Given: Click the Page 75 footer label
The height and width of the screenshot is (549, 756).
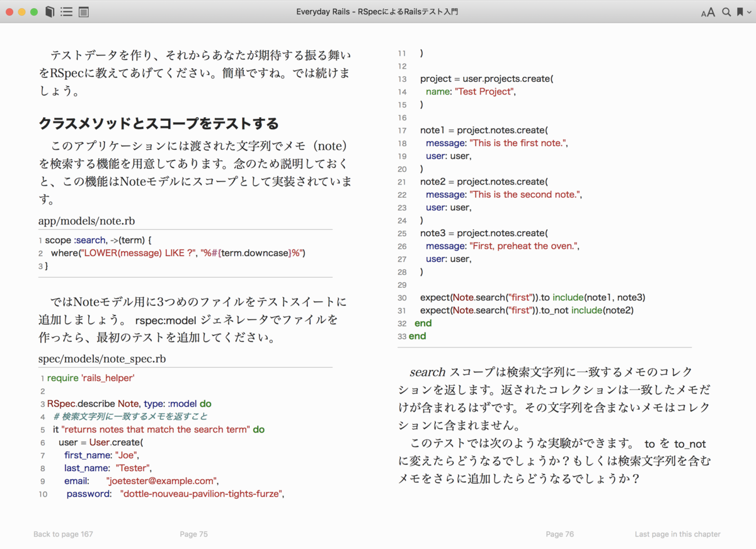Looking at the screenshot, I should [x=193, y=534].
